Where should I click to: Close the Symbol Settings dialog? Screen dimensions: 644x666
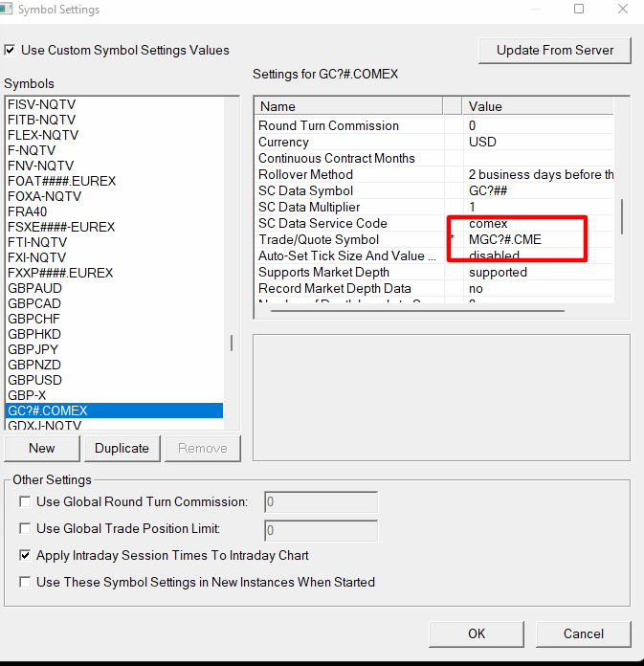(x=623, y=10)
